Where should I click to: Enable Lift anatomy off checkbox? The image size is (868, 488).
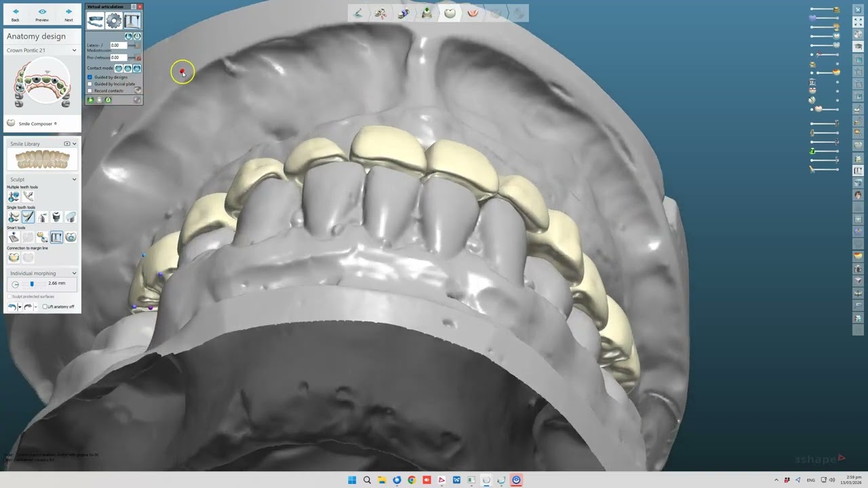coord(45,306)
